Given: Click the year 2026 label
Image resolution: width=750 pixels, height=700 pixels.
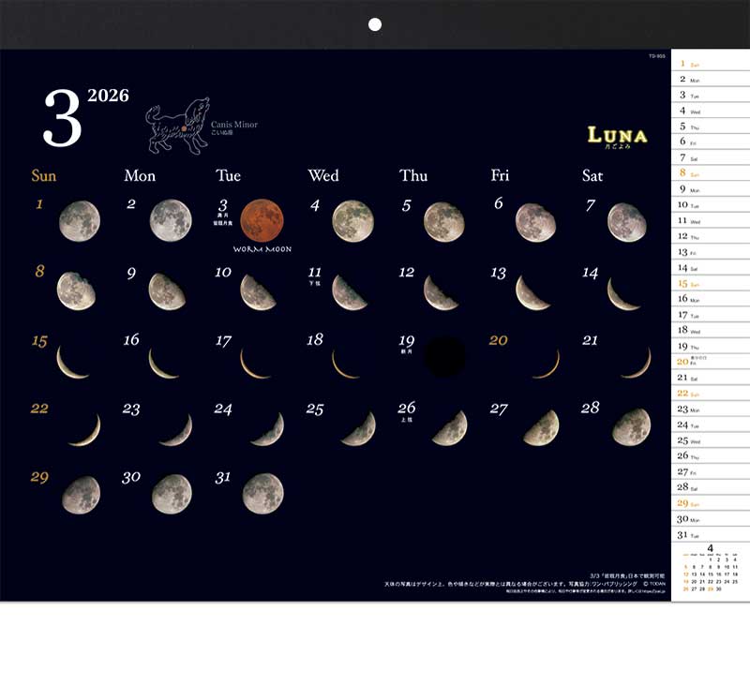Looking at the screenshot, I should click(108, 96).
